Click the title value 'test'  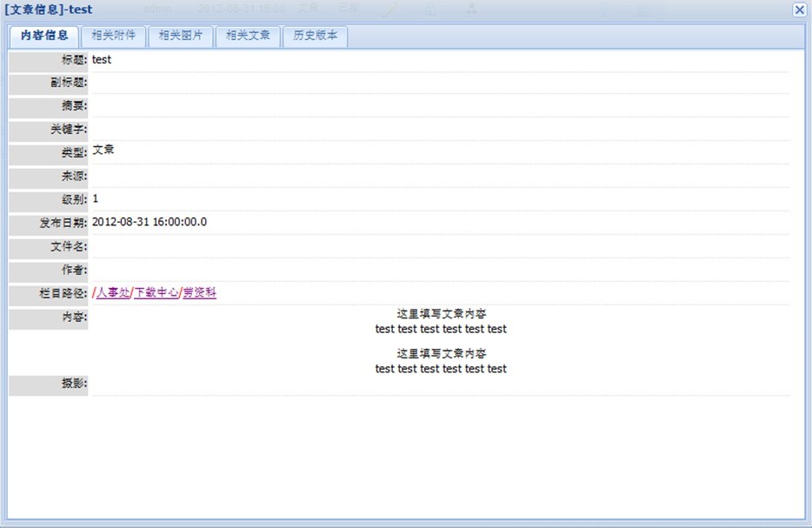(x=102, y=60)
